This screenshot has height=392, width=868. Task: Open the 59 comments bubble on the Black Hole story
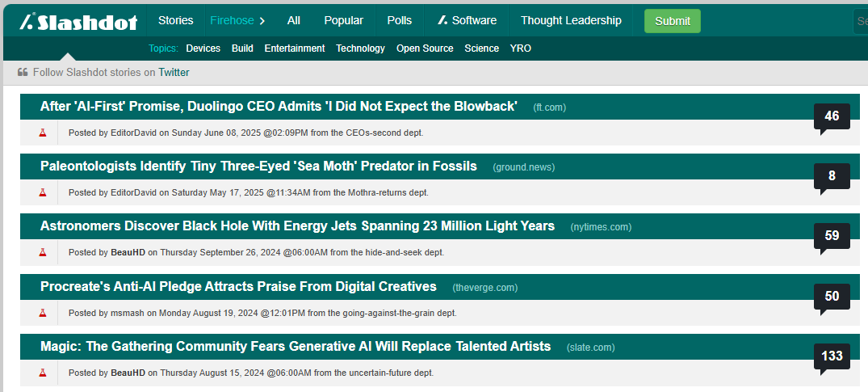pos(832,238)
